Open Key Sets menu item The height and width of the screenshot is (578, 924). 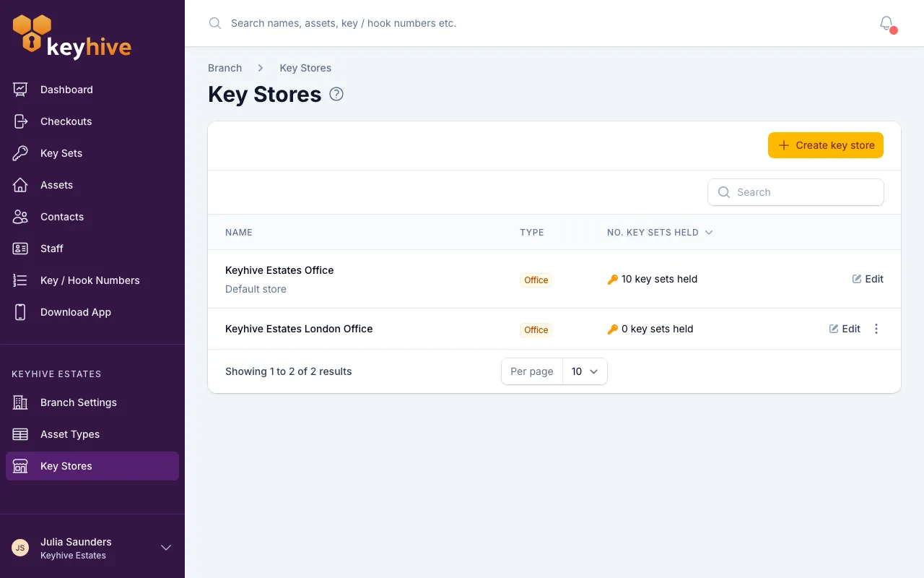(92, 153)
